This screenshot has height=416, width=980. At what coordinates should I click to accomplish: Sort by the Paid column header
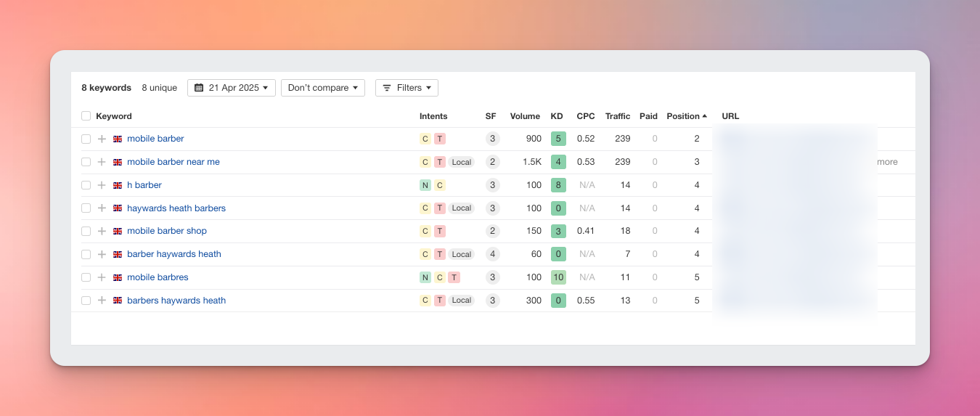pos(648,116)
